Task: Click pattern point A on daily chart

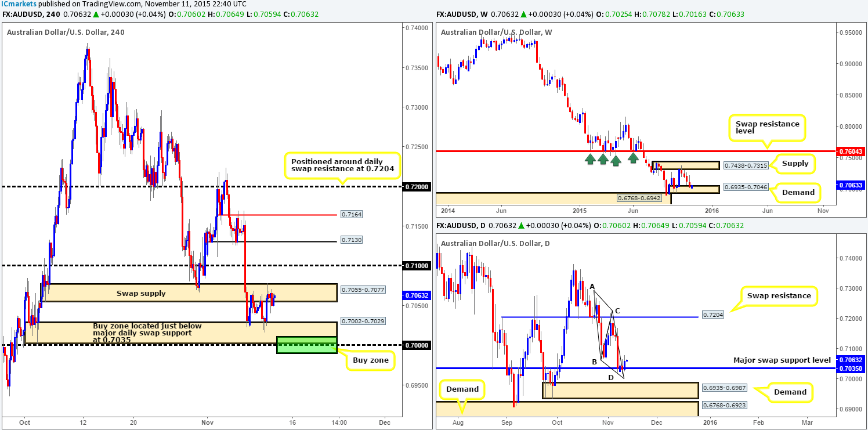Action: point(592,286)
